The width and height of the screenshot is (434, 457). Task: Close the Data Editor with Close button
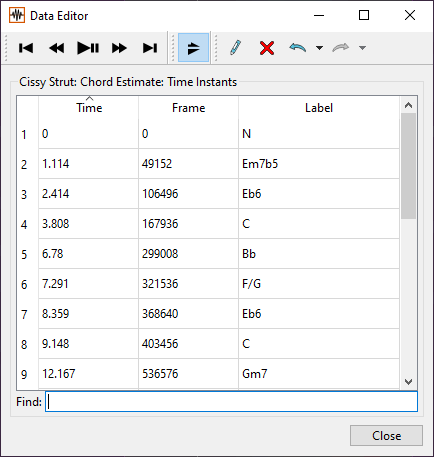(386, 435)
